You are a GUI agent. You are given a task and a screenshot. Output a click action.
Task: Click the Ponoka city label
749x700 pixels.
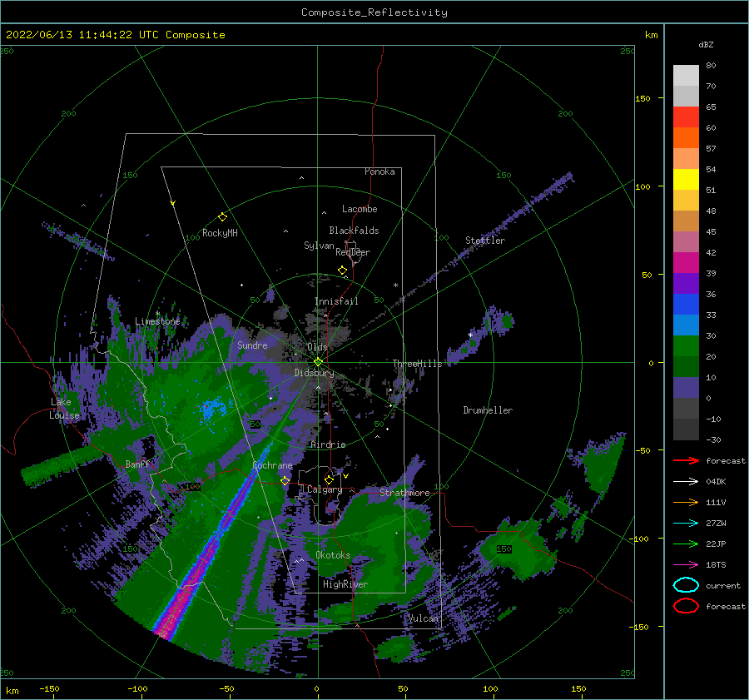379,171
